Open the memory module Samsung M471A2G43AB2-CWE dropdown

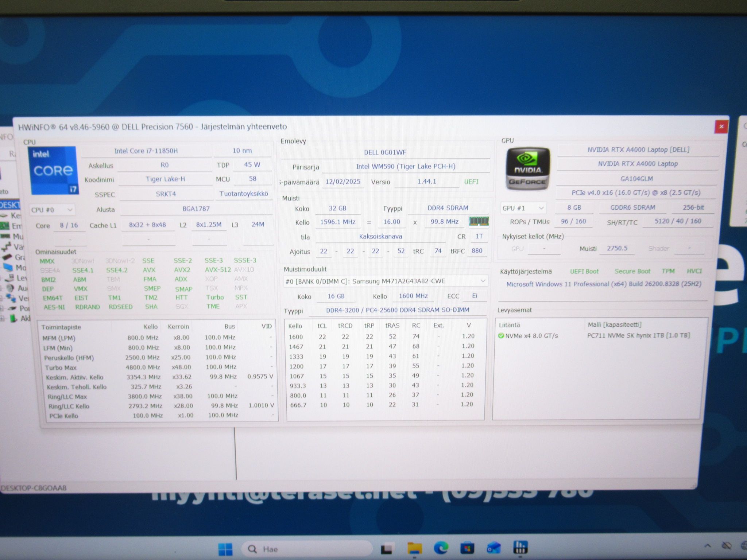pos(385,281)
